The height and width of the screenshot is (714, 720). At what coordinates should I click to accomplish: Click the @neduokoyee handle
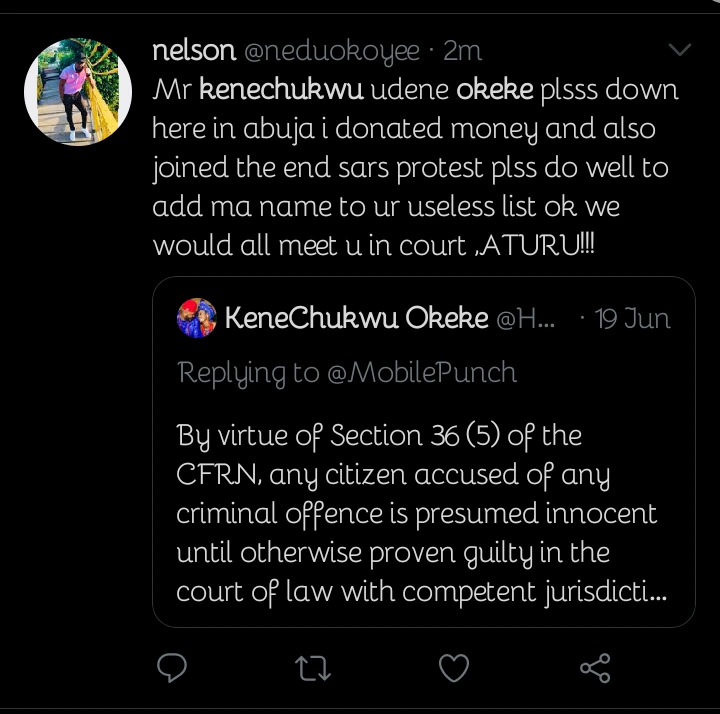(334, 51)
